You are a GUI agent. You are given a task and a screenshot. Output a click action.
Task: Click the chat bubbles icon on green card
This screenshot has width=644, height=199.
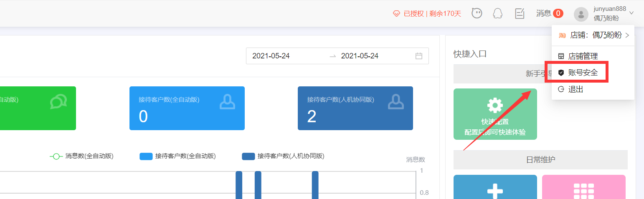[58, 102]
